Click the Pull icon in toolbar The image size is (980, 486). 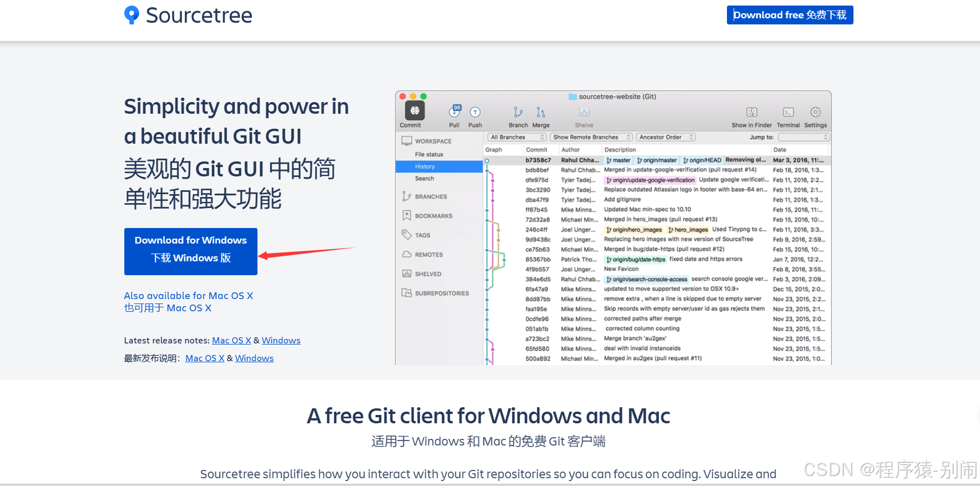click(454, 112)
